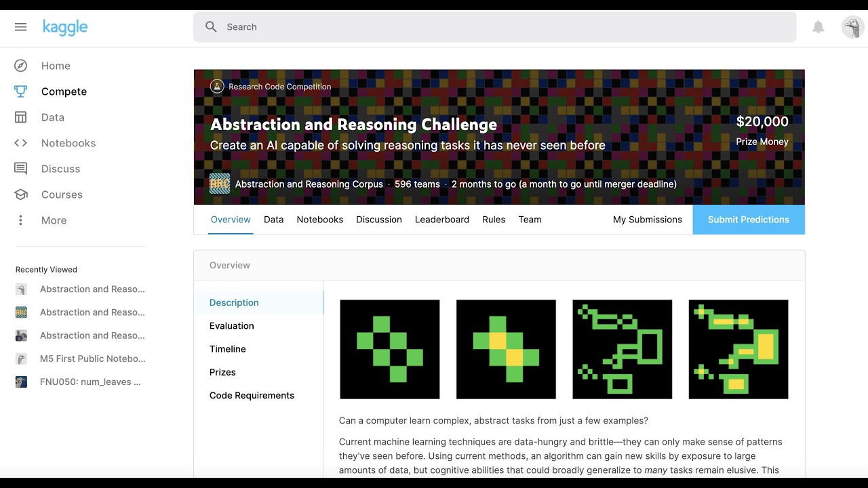Screen dimensions: 868x488
Task: Click third recently viewed item thumbnail icon
Action: click(22, 335)
